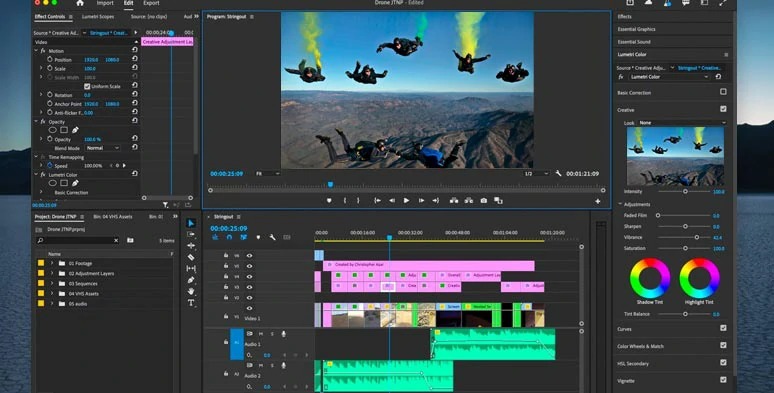The width and height of the screenshot is (774, 393).
Task: Select the Razor tool
Action: pos(191,257)
